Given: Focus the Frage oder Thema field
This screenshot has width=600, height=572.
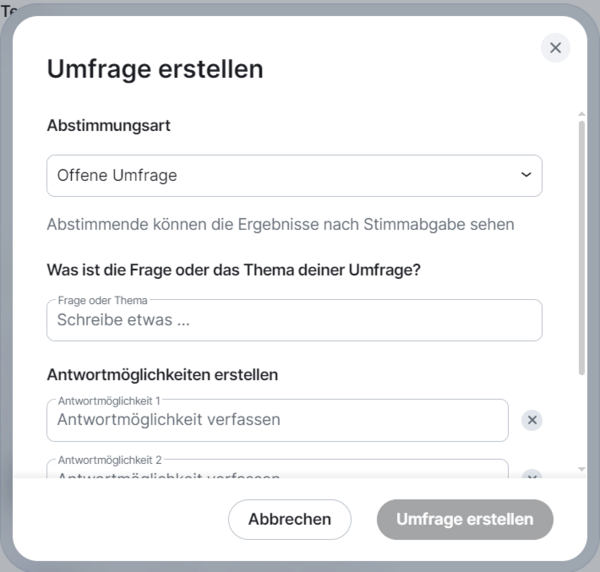Looking at the screenshot, I should pos(294,321).
